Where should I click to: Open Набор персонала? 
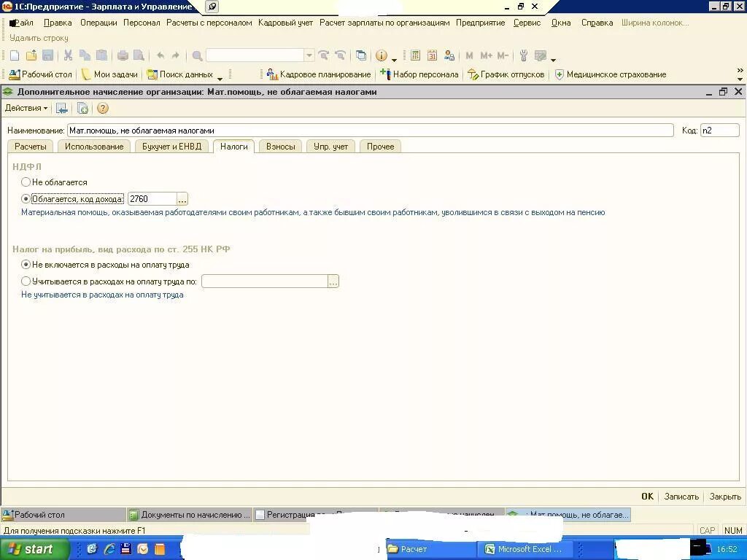point(419,74)
